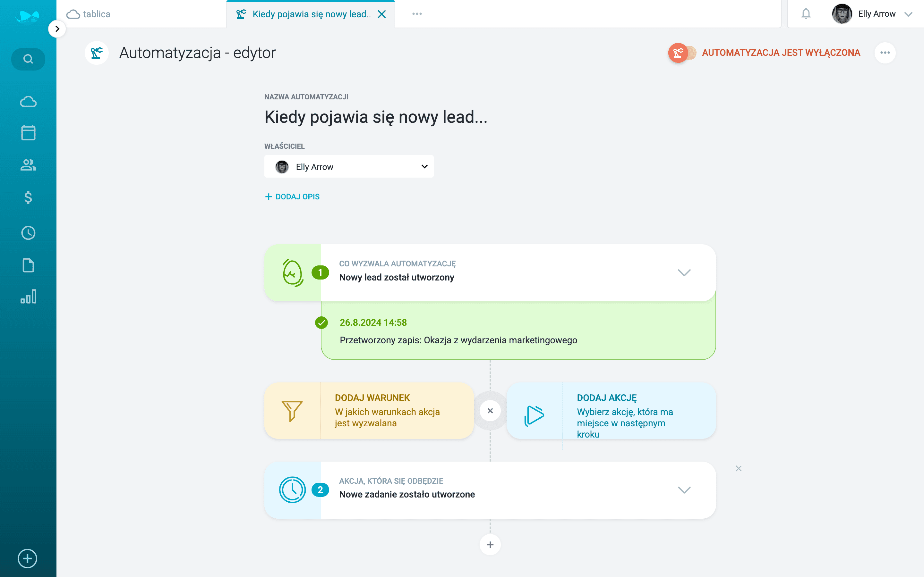Click the green checkmark on the processed record
The height and width of the screenshot is (577, 924).
coord(322,322)
